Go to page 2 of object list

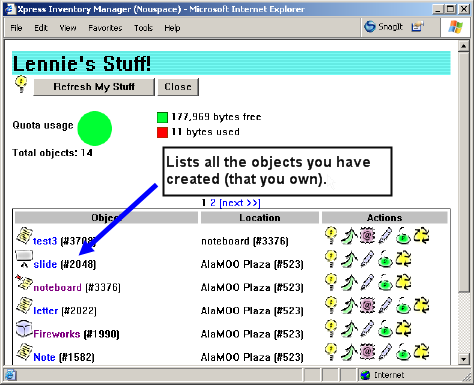coord(213,203)
